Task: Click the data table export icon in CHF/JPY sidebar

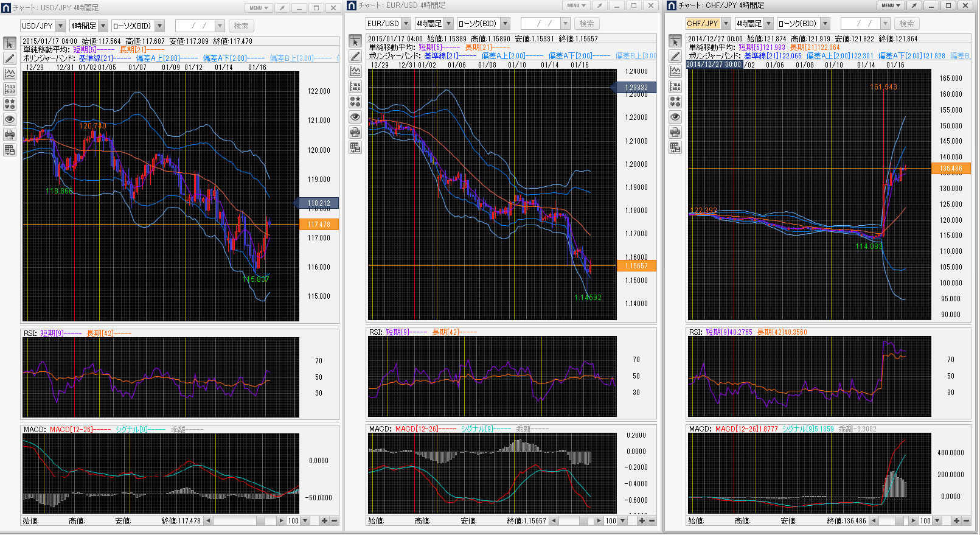Action: [x=675, y=147]
